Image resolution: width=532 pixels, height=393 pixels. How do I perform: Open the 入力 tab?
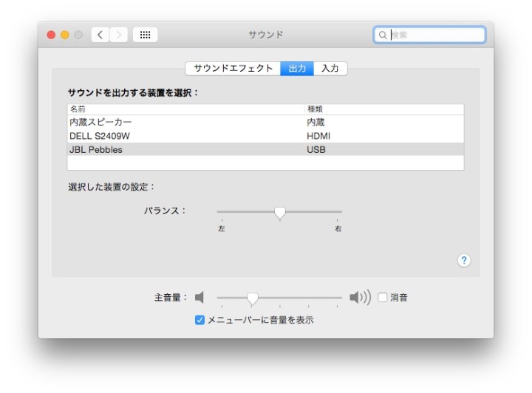tap(330, 68)
